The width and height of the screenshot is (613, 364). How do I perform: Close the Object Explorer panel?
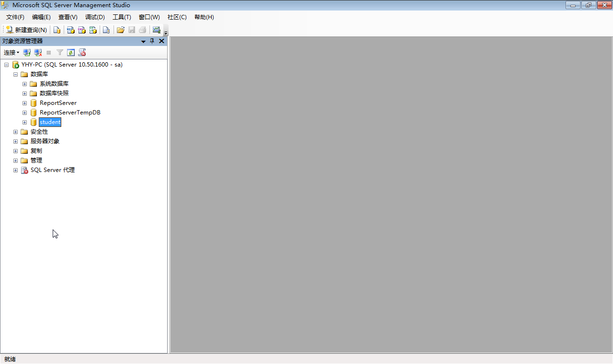pyautogui.click(x=161, y=41)
